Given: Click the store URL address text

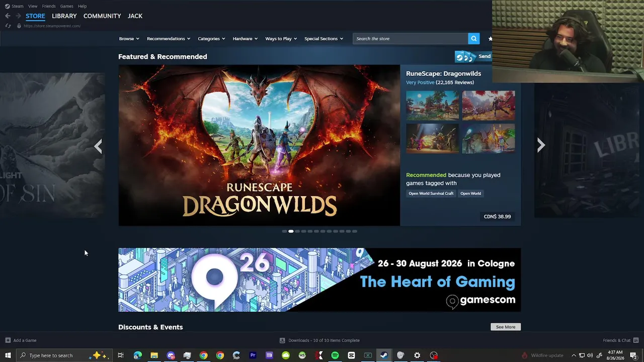Looking at the screenshot, I should click(52, 26).
